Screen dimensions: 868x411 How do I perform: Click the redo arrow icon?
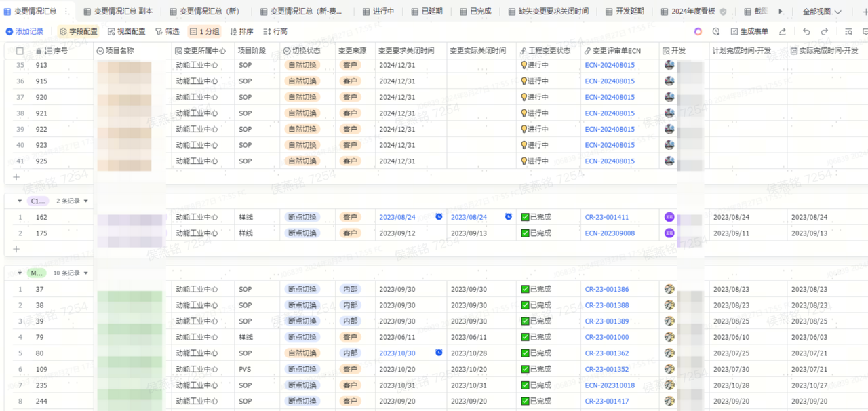pos(825,32)
